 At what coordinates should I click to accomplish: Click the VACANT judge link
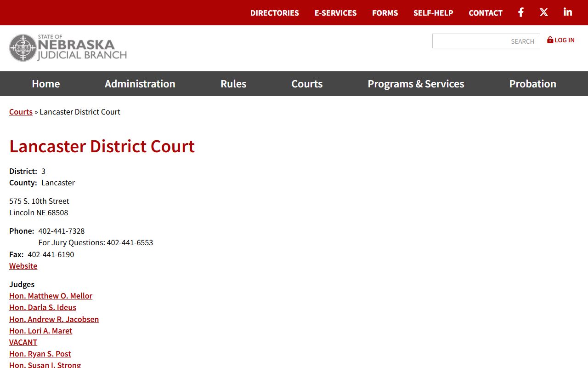click(23, 342)
